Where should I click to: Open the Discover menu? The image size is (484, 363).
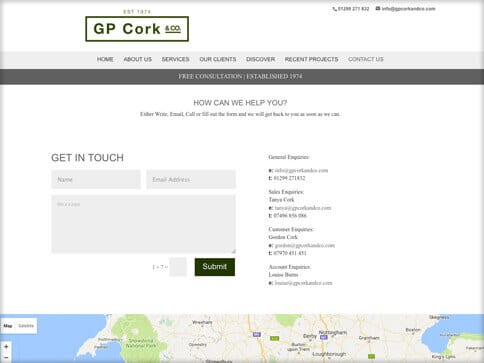(261, 59)
